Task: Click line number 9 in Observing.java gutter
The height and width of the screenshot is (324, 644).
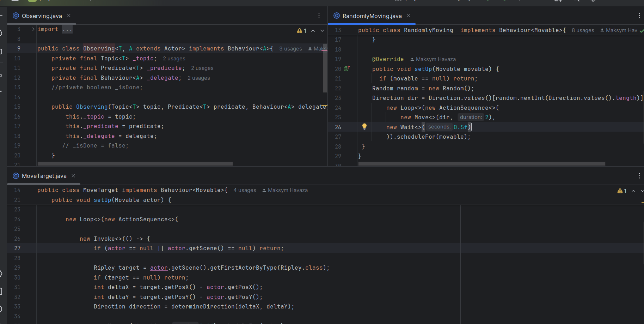Action: point(19,49)
